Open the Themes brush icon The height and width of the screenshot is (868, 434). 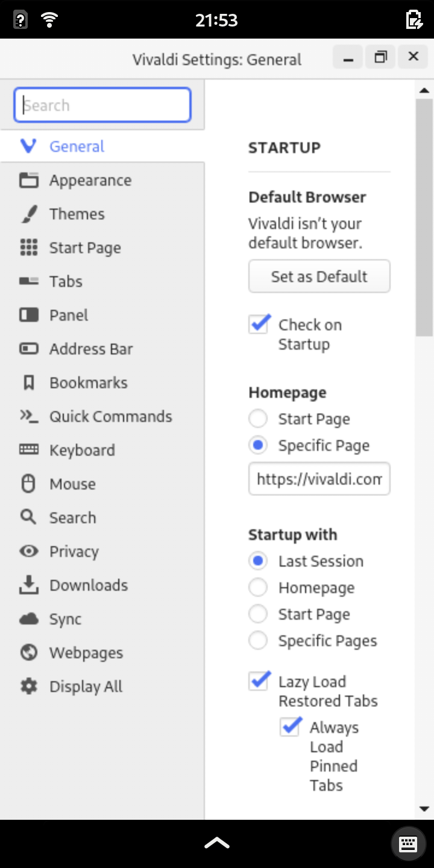tap(28, 214)
